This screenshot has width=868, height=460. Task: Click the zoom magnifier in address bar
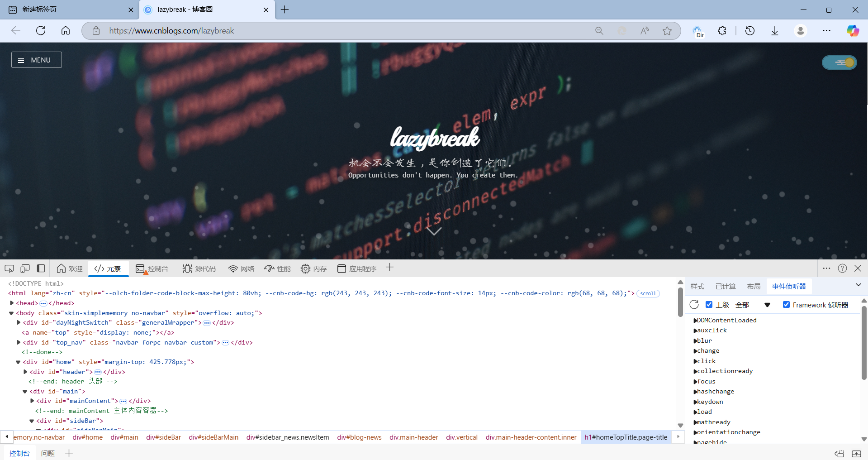point(599,30)
